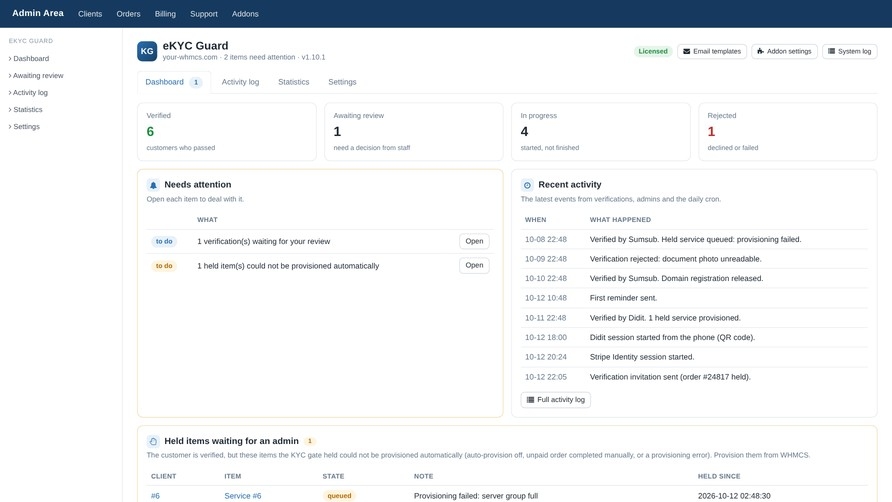Open the Email templates button
This screenshot has height=502, width=892.
click(712, 51)
